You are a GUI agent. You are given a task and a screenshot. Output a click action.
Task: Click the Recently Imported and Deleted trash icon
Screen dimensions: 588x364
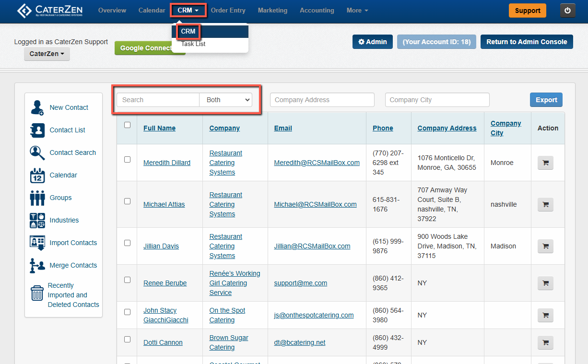pos(37,293)
